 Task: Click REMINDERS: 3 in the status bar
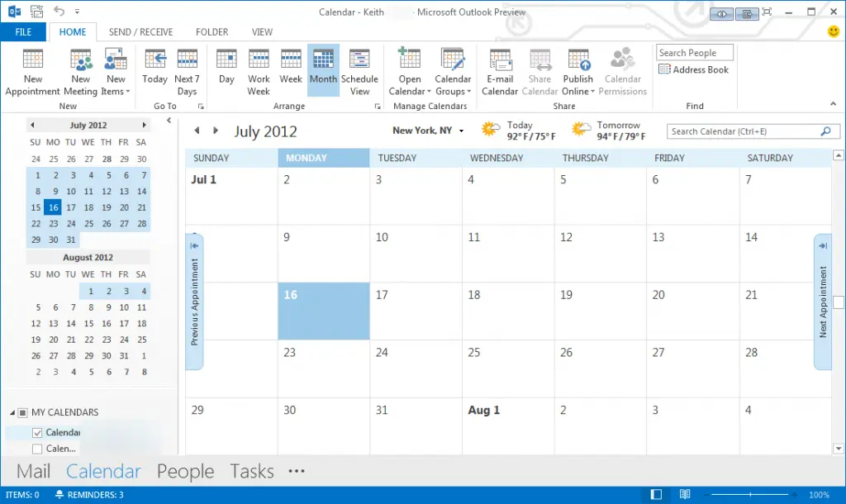[89, 495]
